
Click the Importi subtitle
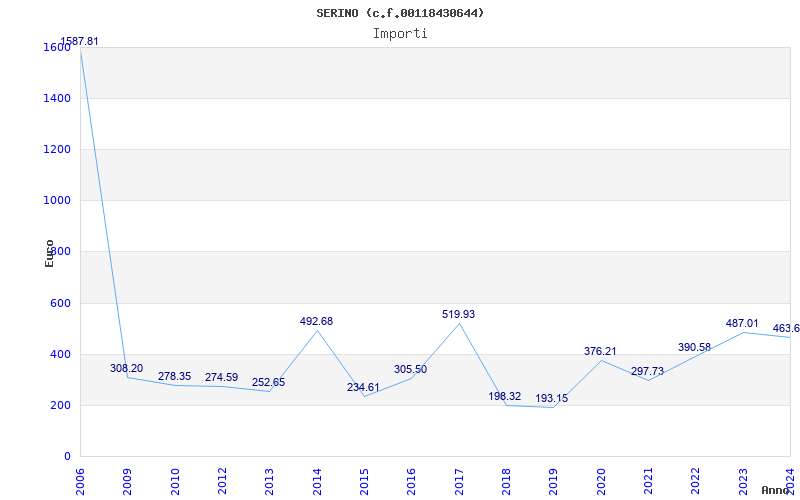click(x=400, y=34)
